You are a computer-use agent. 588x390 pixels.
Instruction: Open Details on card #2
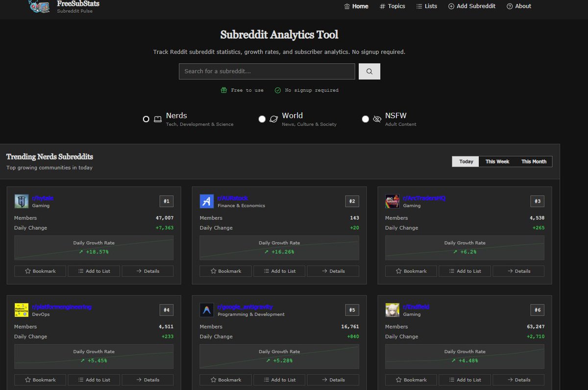tap(333, 271)
